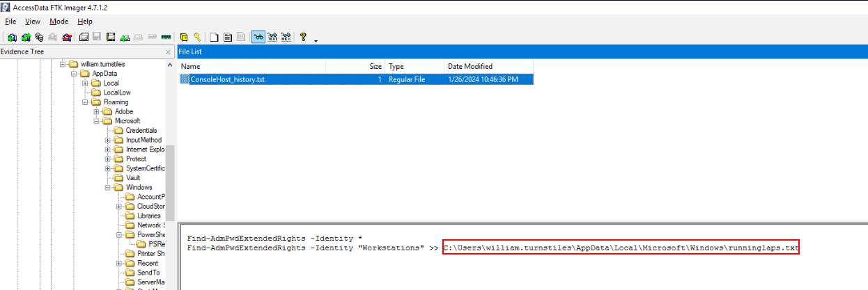The width and height of the screenshot is (868, 290).
Task: Click Evidence Tree scroll up arrow
Action: 170,64
